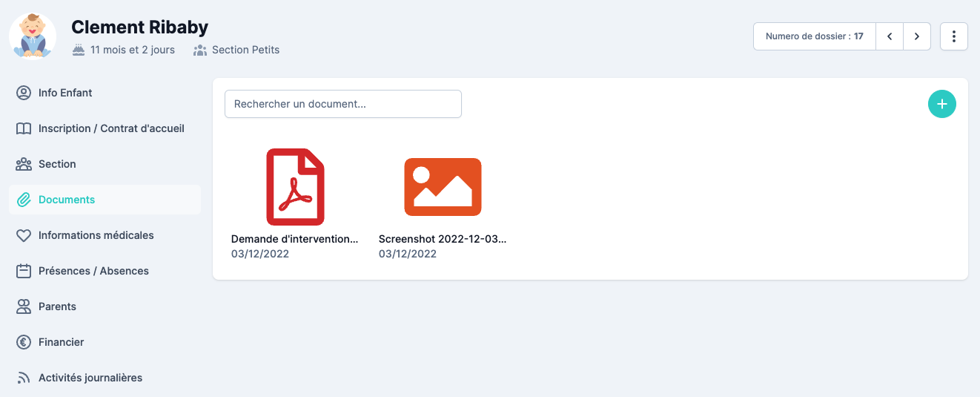This screenshot has width=980, height=397.
Task: Click the Numero de dossier 17 button
Action: tap(814, 36)
